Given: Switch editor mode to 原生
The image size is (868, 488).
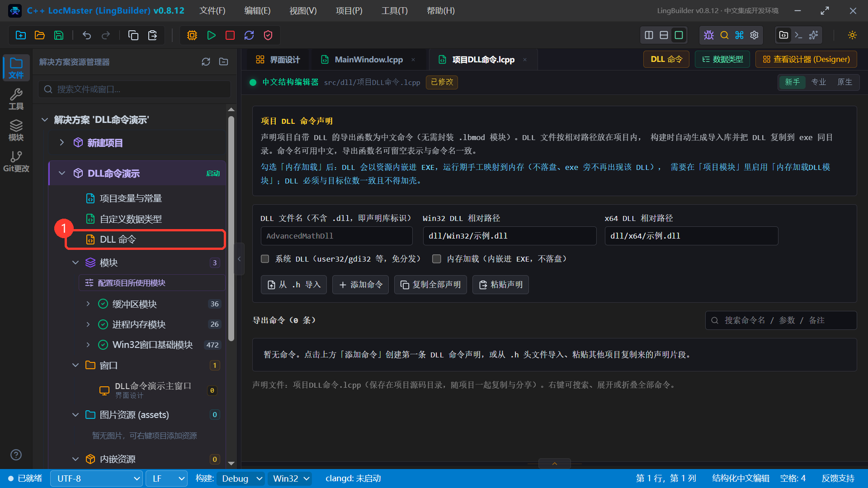Looking at the screenshot, I should tap(845, 82).
